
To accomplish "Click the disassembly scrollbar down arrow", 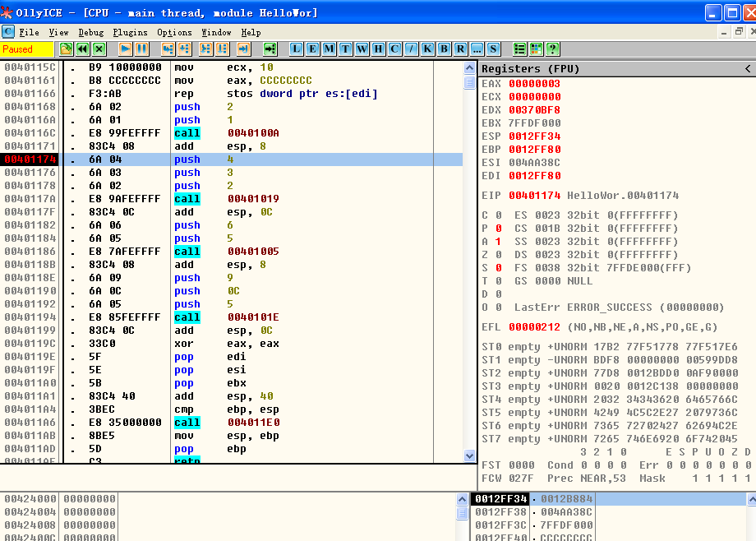I will tap(469, 455).
